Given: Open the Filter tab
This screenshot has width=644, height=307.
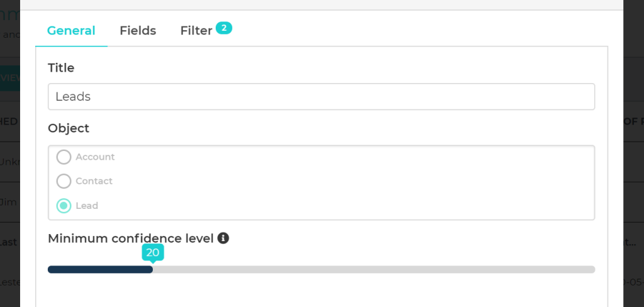Looking at the screenshot, I should (196, 30).
